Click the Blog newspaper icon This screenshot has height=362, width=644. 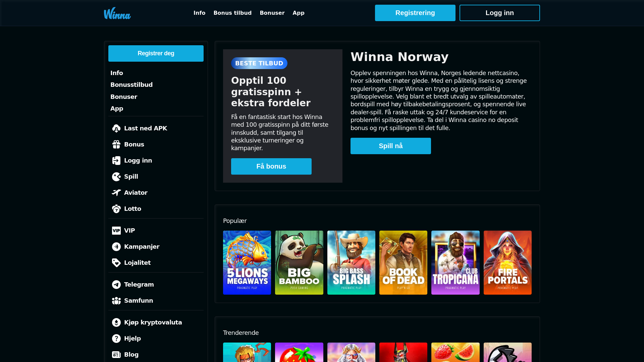point(116,355)
